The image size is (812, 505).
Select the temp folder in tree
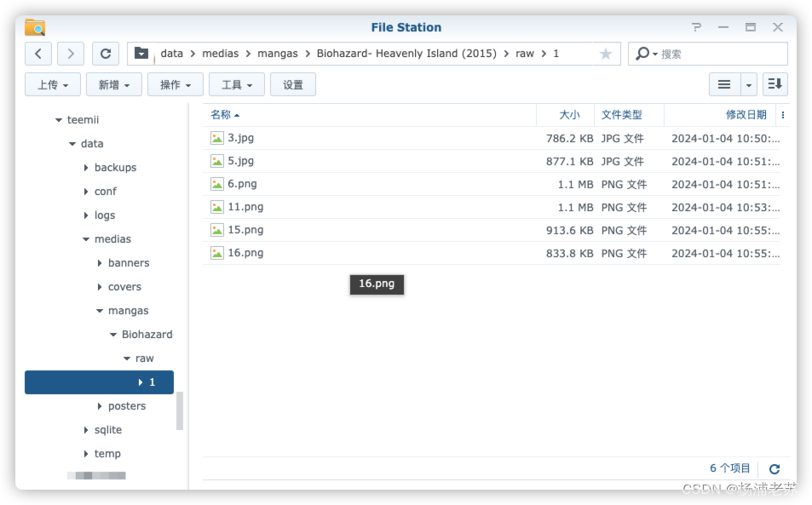107,454
